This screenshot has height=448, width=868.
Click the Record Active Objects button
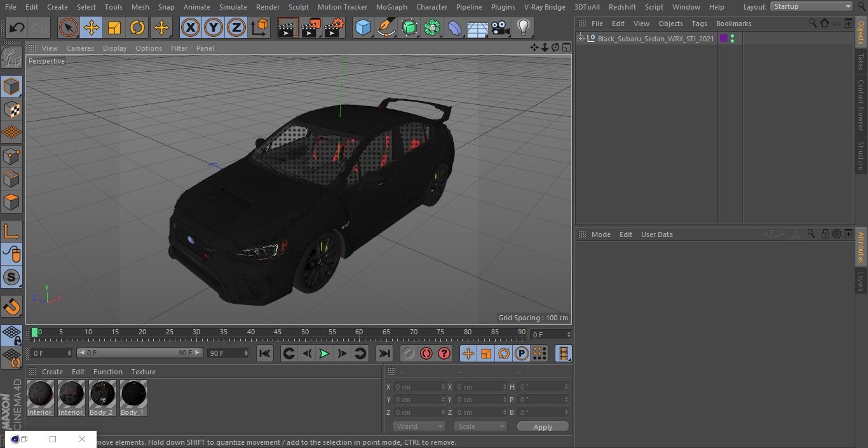(x=409, y=353)
